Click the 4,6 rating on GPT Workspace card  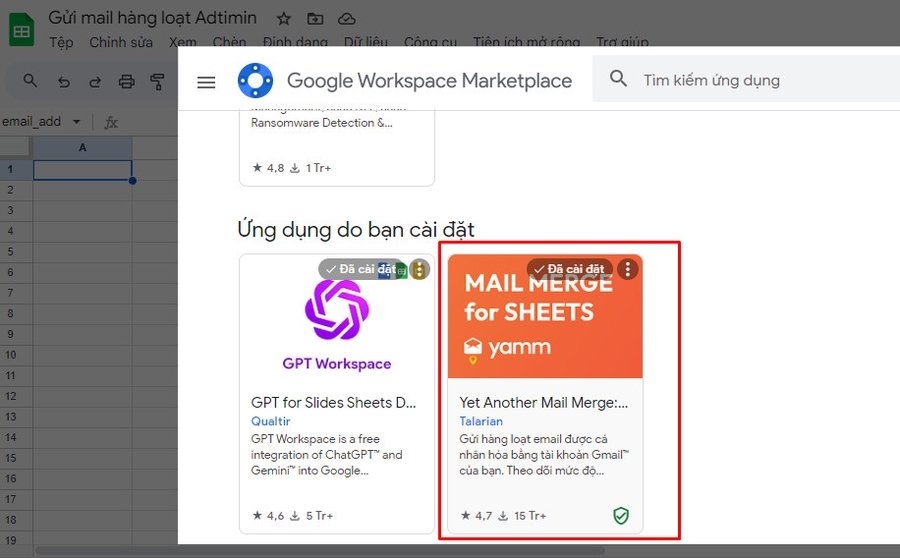click(x=268, y=516)
